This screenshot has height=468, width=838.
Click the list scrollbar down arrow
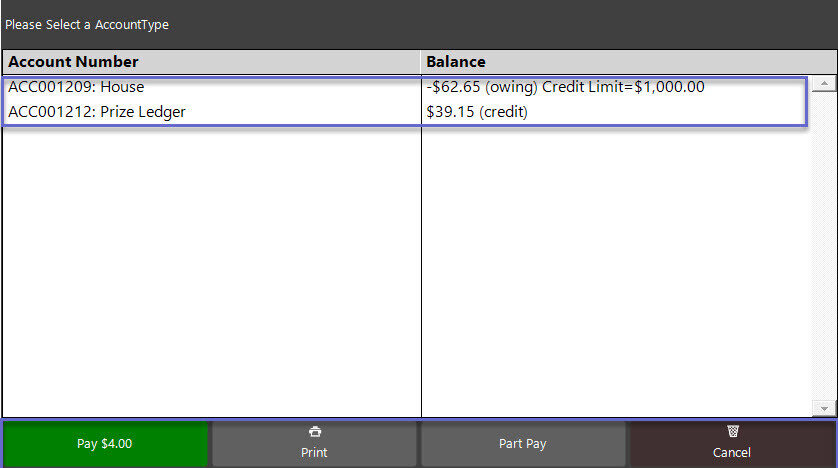[824, 409]
